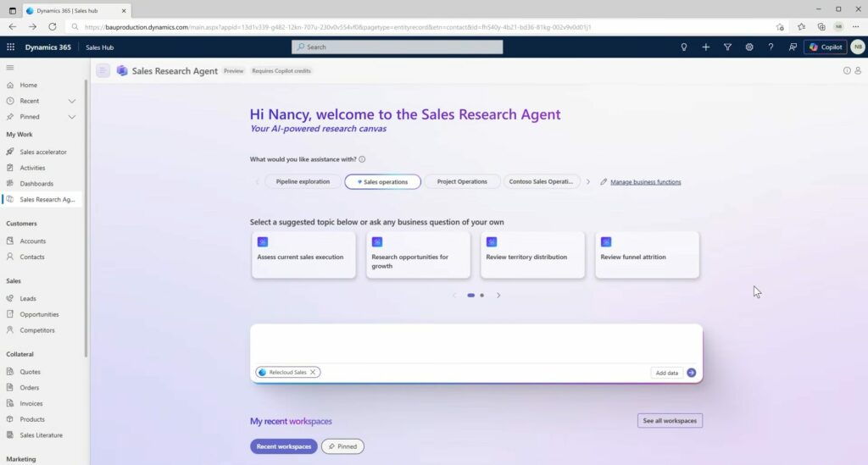Open Quotes in sidebar
The height and width of the screenshot is (465, 868).
point(30,372)
